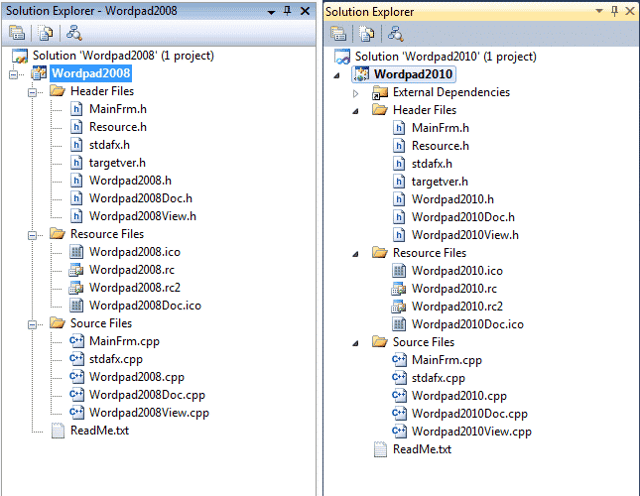Select stdafx.cpp in Wordpad2010 tree
The width and height of the screenshot is (640, 496).
coord(438,378)
